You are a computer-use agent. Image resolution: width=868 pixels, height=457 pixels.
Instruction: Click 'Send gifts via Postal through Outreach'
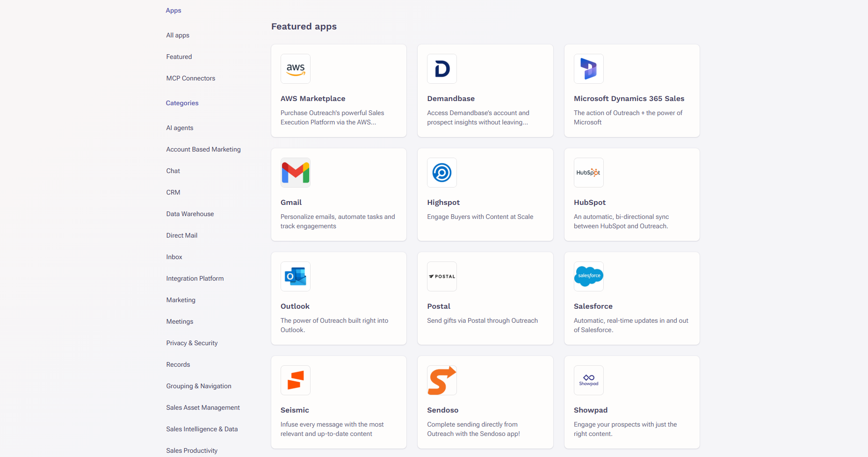click(483, 320)
